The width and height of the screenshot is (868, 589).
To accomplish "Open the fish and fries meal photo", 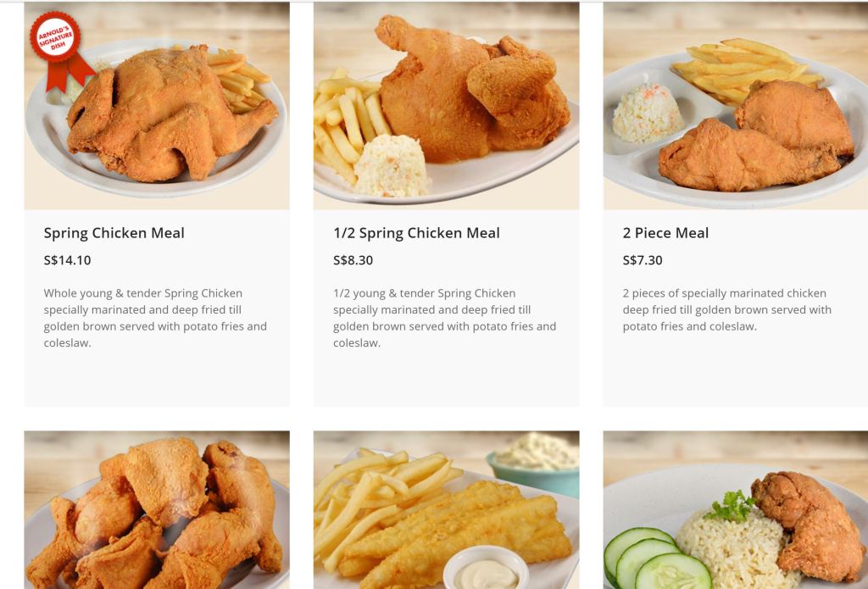I will click(x=446, y=510).
